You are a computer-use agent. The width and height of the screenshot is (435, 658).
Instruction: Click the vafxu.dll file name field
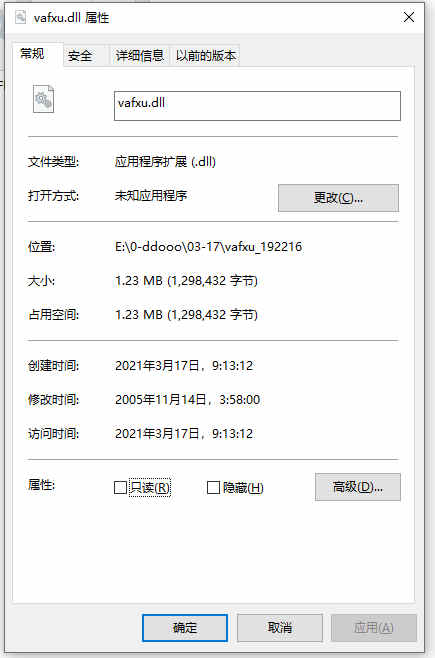[x=257, y=106]
